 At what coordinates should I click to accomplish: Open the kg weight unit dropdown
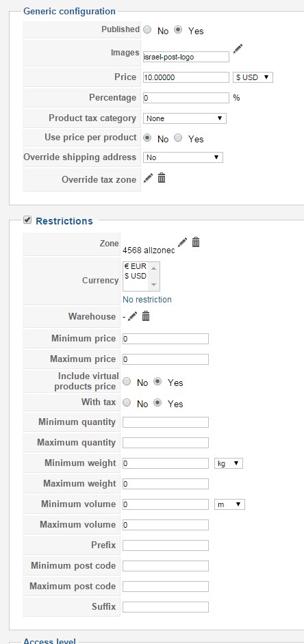(x=229, y=463)
